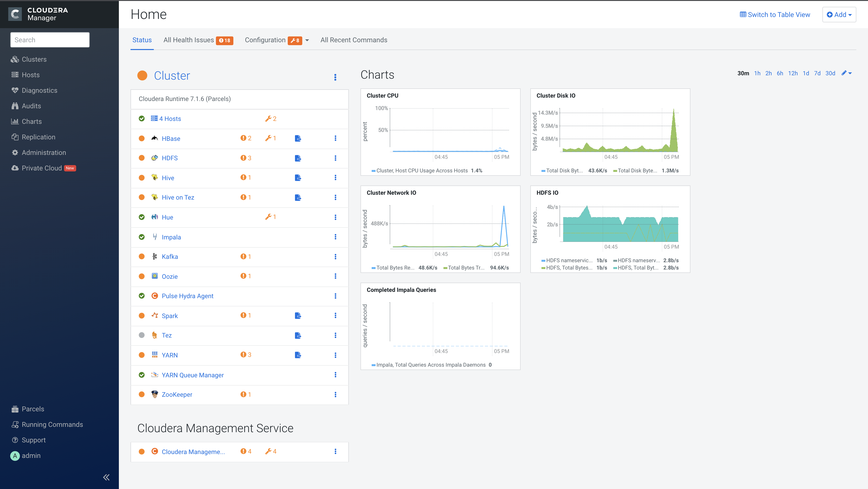This screenshot has width=868, height=489.
Task: Open the Cluster Disk IO chart title
Action: click(556, 95)
